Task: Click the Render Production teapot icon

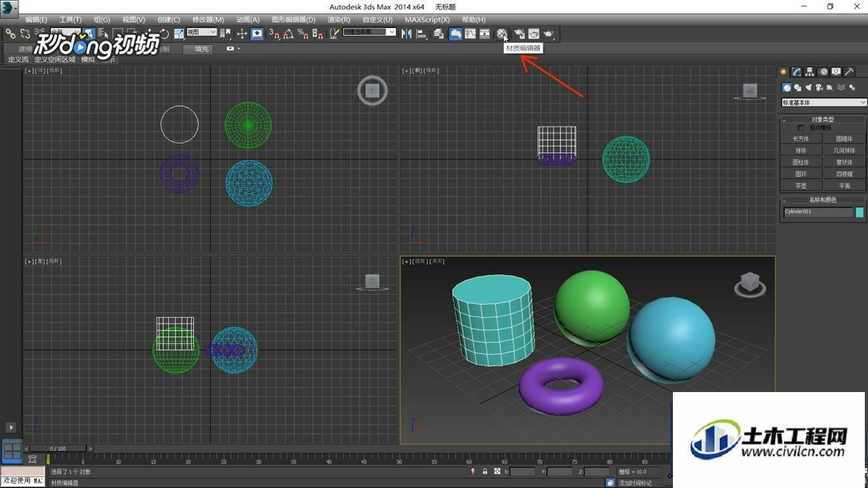Action: click(549, 34)
